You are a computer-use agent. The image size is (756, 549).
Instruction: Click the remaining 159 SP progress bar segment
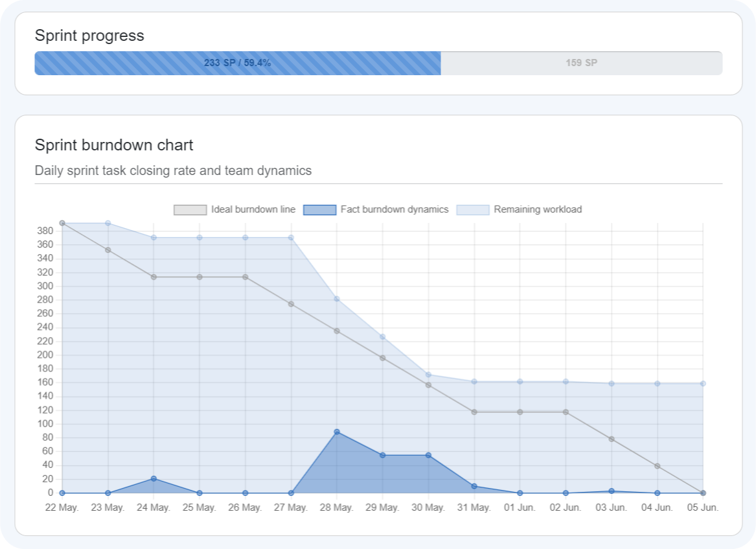[581, 63]
